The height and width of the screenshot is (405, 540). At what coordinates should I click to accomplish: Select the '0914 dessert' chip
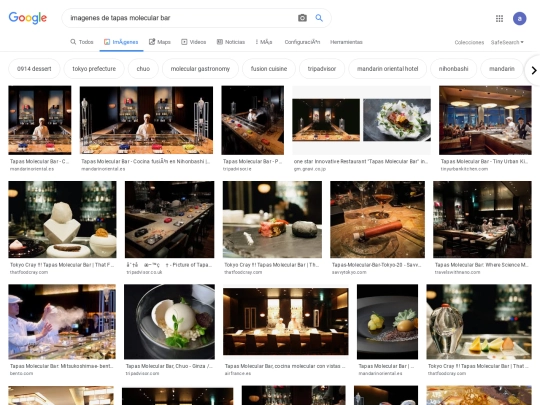pyautogui.click(x=34, y=69)
